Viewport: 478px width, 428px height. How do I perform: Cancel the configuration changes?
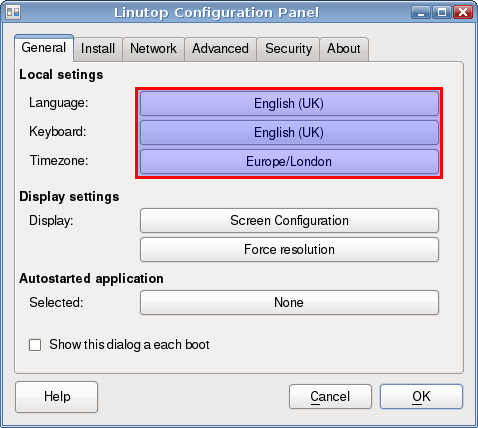pos(330,397)
